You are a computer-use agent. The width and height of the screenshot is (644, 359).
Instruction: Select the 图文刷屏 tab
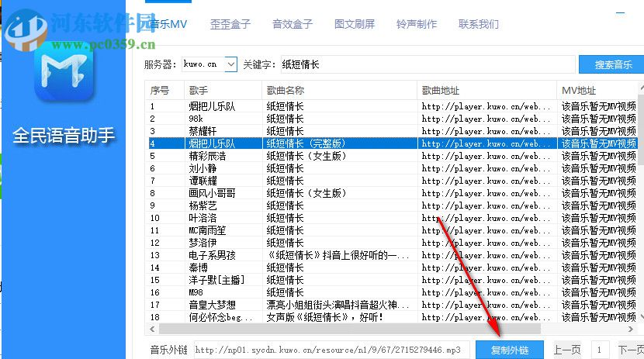(355, 24)
